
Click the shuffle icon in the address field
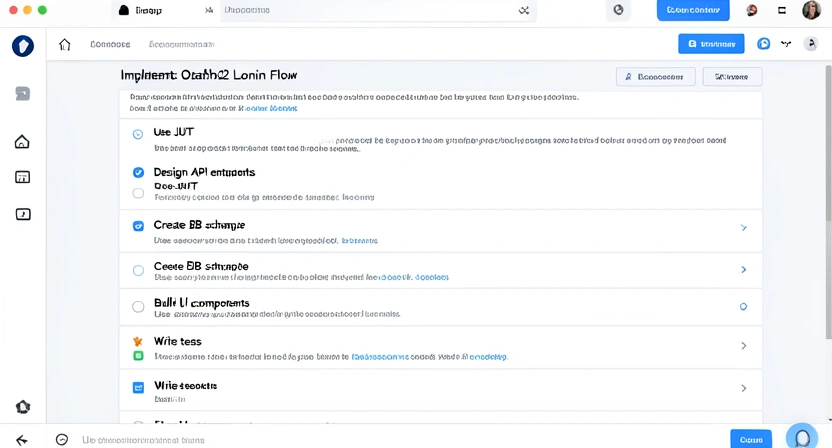coord(524,11)
